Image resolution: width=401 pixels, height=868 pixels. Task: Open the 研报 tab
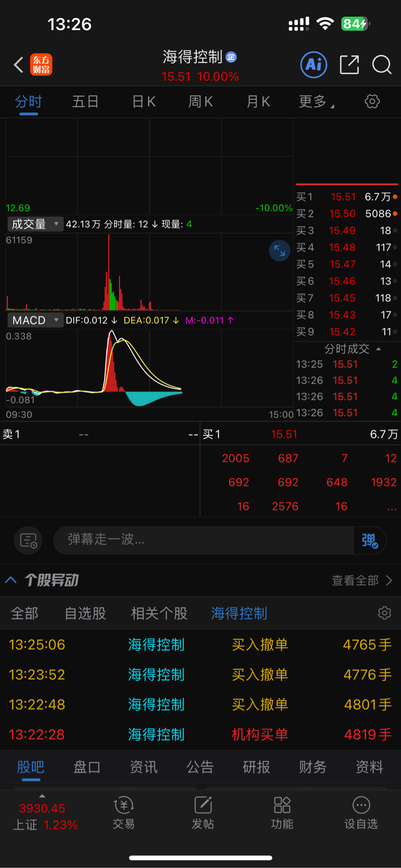[256, 767]
